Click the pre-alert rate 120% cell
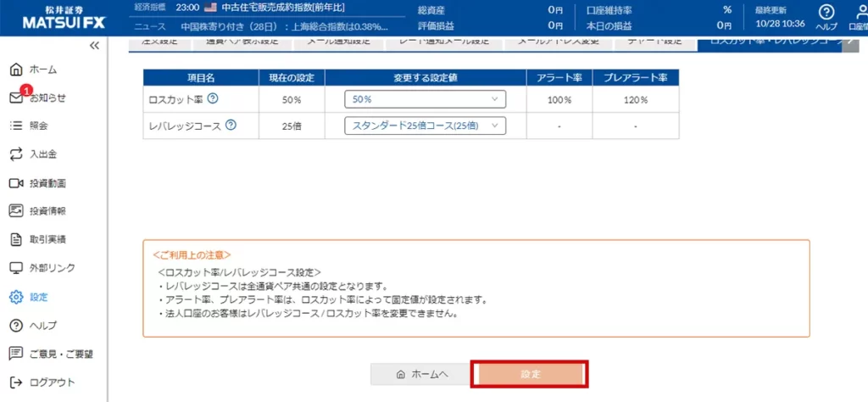The width and height of the screenshot is (868, 402). point(636,100)
